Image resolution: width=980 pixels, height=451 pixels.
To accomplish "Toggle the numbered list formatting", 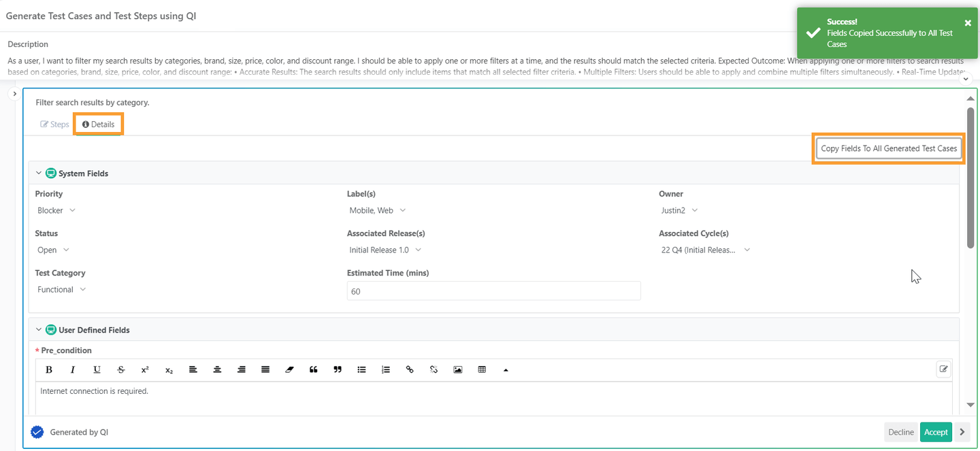I will click(385, 369).
